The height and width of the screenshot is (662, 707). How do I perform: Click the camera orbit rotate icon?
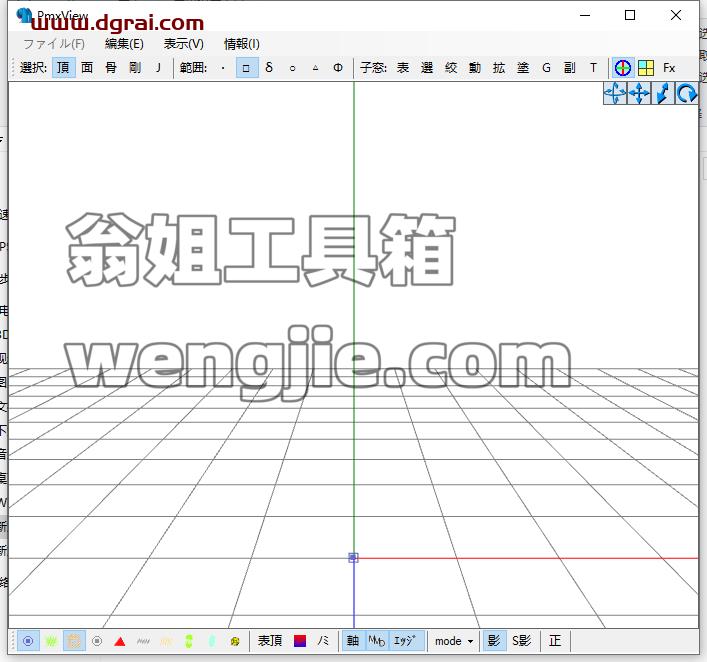click(x=615, y=94)
